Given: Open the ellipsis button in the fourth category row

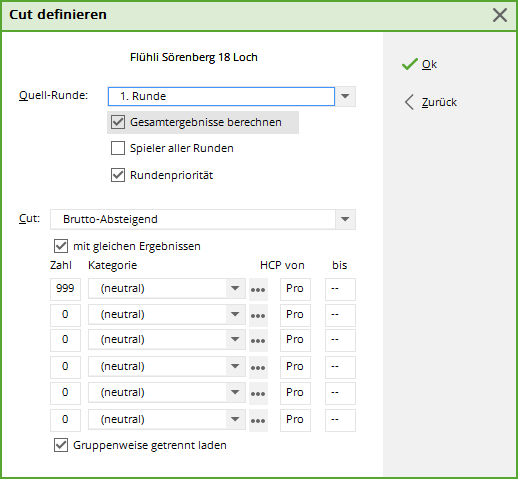Looking at the screenshot, I should pyautogui.click(x=258, y=367).
